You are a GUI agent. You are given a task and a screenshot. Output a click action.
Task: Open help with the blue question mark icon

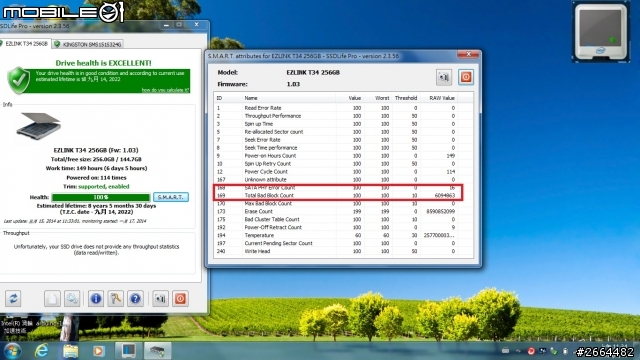pos(135,298)
